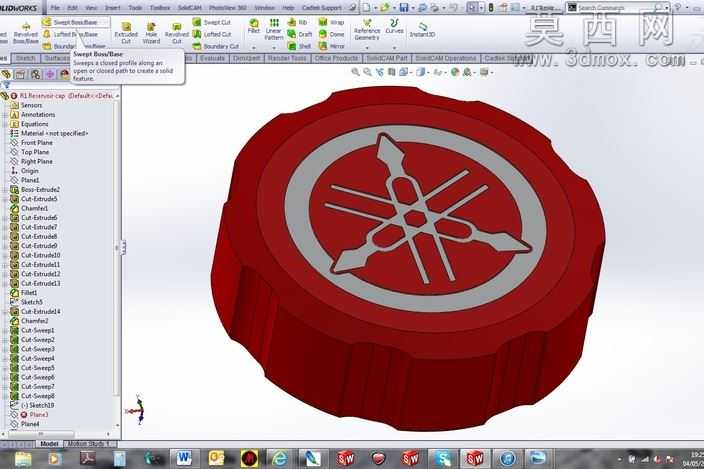Activate the Extruded Cut tool
This screenshot has height=469, width=704.
click(126, 33)
